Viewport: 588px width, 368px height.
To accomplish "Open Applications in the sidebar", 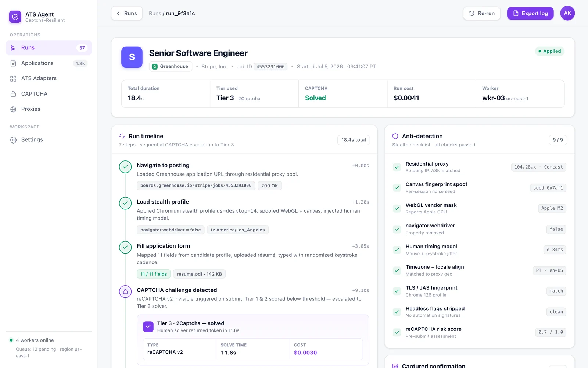I will point(49,63).
